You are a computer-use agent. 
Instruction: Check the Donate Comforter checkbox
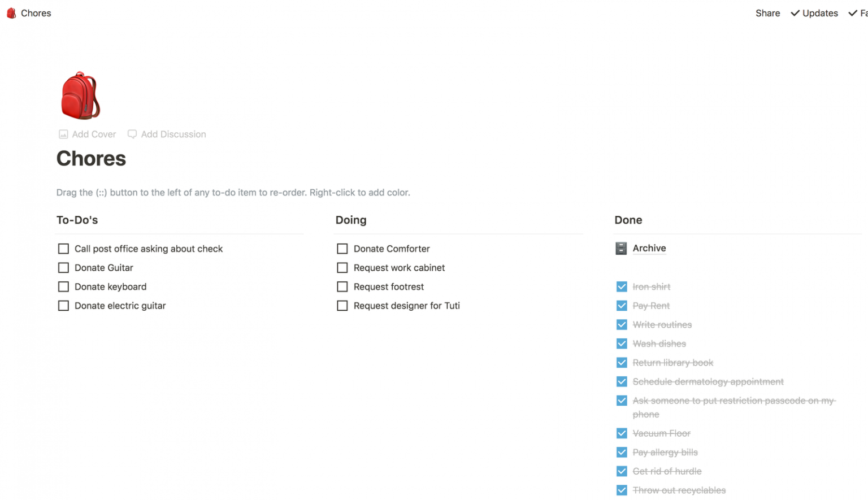[x=342, y=249]
